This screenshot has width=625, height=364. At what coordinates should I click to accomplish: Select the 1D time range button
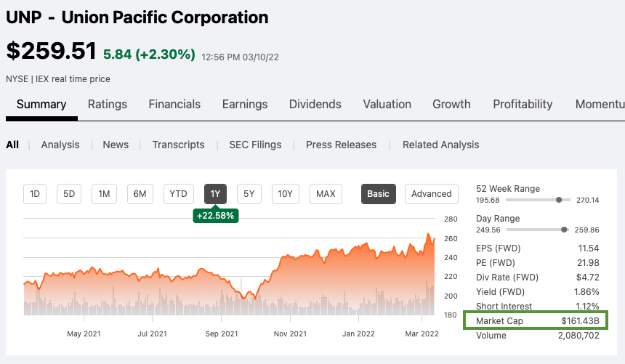[34, 194]
